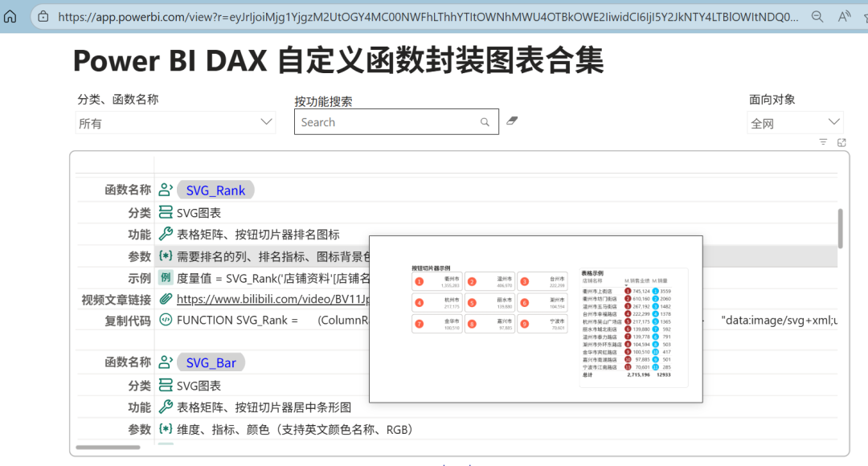Open the bilibili video link
This screenshot has width=868, height=466.
tap(272, 300)
